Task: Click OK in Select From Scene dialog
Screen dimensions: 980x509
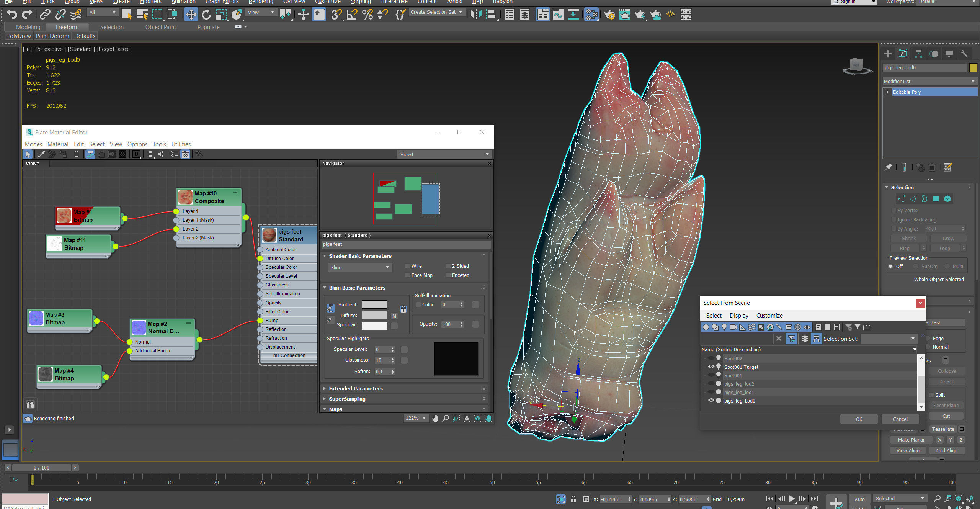Action: 859,419
